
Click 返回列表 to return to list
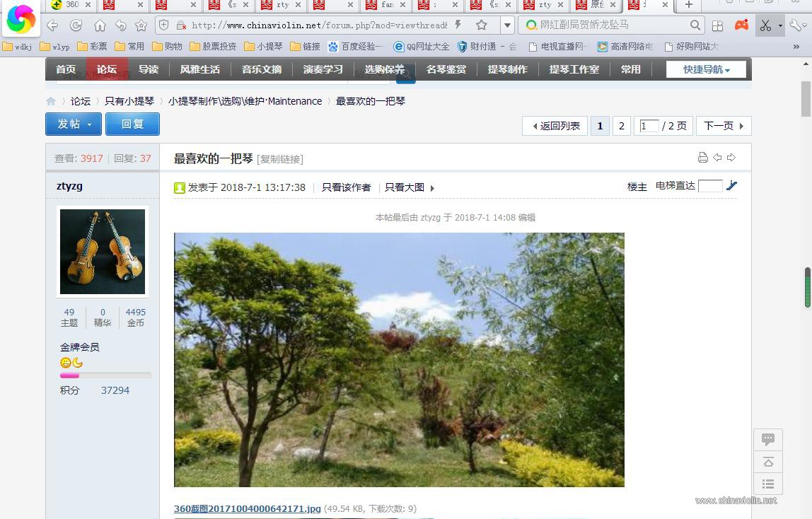[x=555, y=126]
